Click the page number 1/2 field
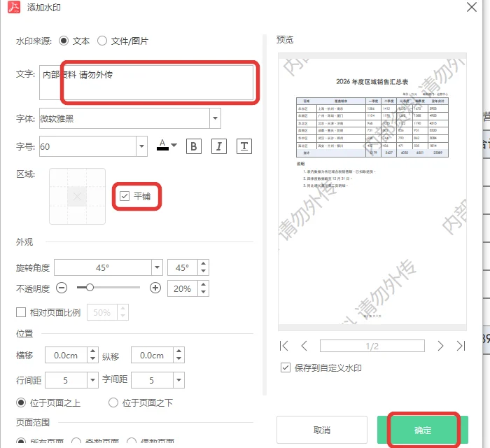Screen dimensions: 490x448 372,346
